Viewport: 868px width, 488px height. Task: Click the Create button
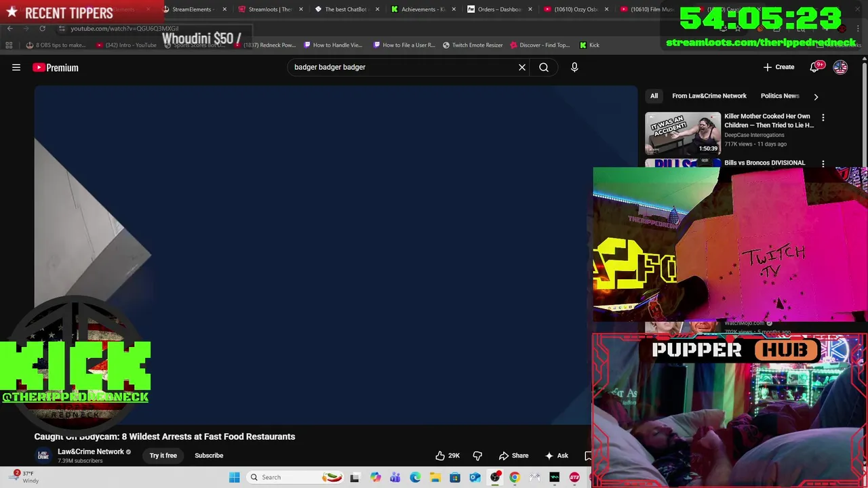(x=778, y=67)
